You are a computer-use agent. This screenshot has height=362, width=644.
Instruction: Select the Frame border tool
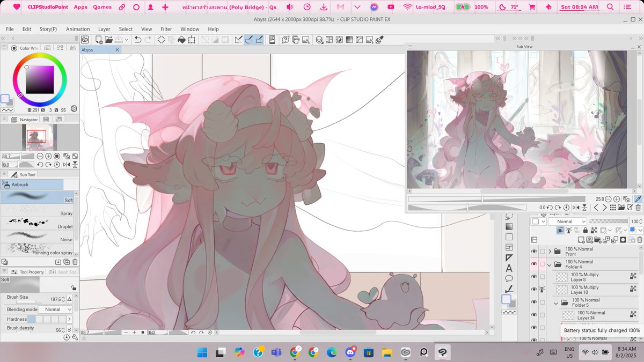pyautogui.click(x=509, y=247)
